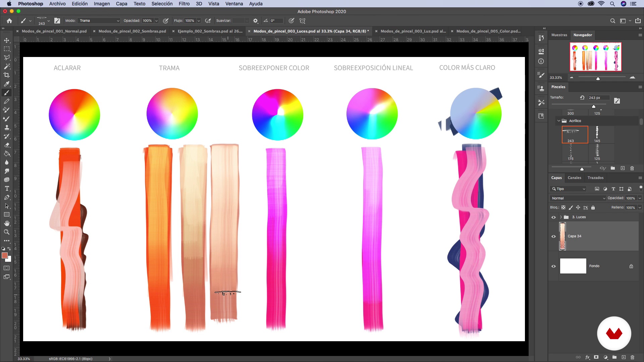Viewport: 644px width, 362px height.
Task: Toggle lock transparent pixels
Action: click(563, 207)
